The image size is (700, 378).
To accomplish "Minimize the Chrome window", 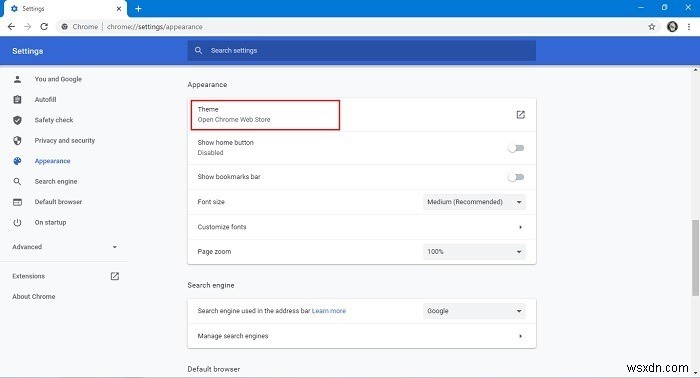I will click(641, 8).
